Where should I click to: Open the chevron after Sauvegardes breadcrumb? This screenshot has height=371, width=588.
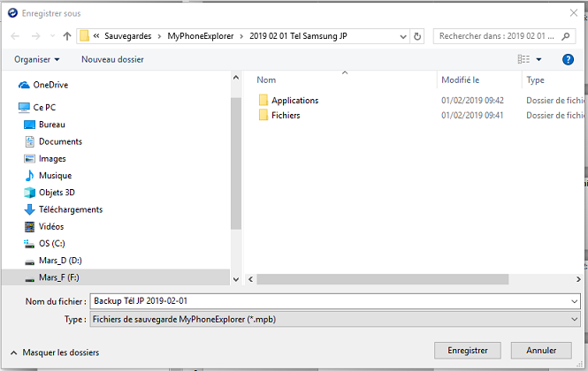pyautogui.click(x=159, y=36)
